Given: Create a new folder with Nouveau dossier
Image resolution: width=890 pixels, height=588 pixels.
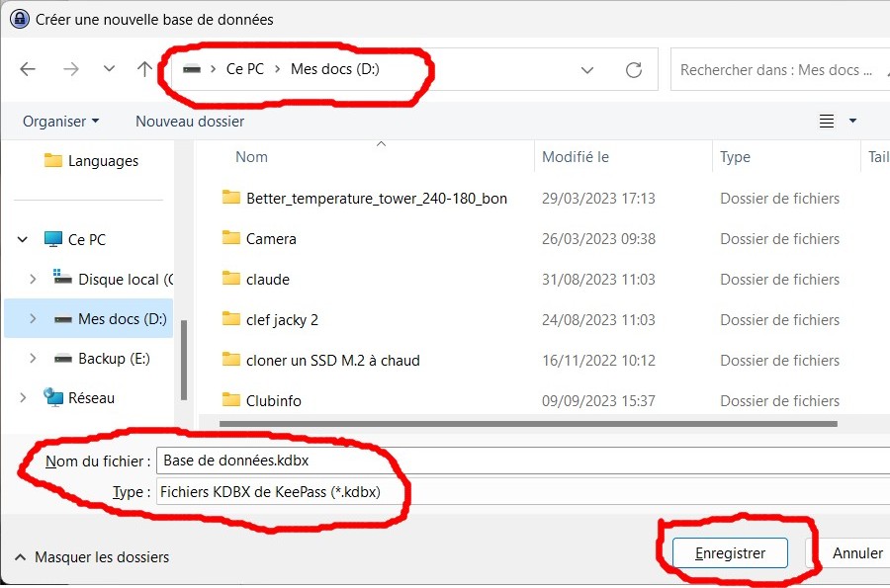Looking at the screenshot, I should (190, 121).
